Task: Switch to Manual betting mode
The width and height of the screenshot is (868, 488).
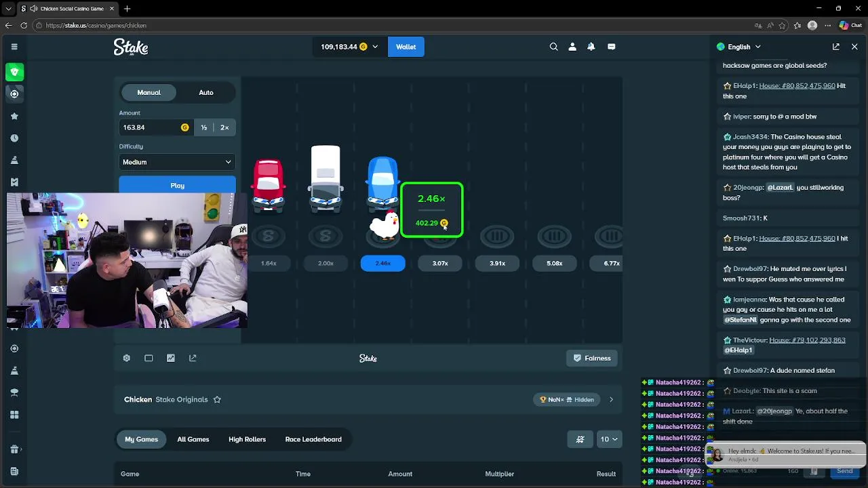Action: click(149, 92)
